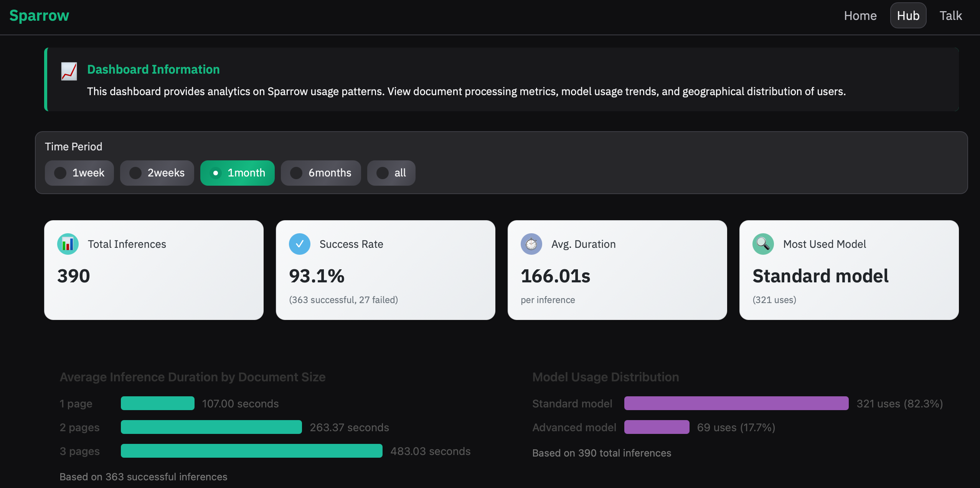Click the Success Rate checkmark icon
The image size is (980, 488).
coord(300,244)
